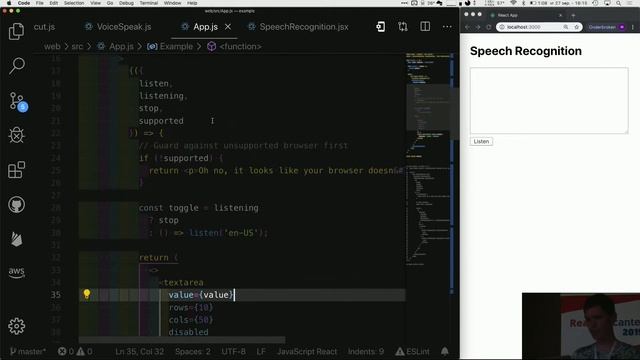Open the Go menu

(x=110, y=3)
